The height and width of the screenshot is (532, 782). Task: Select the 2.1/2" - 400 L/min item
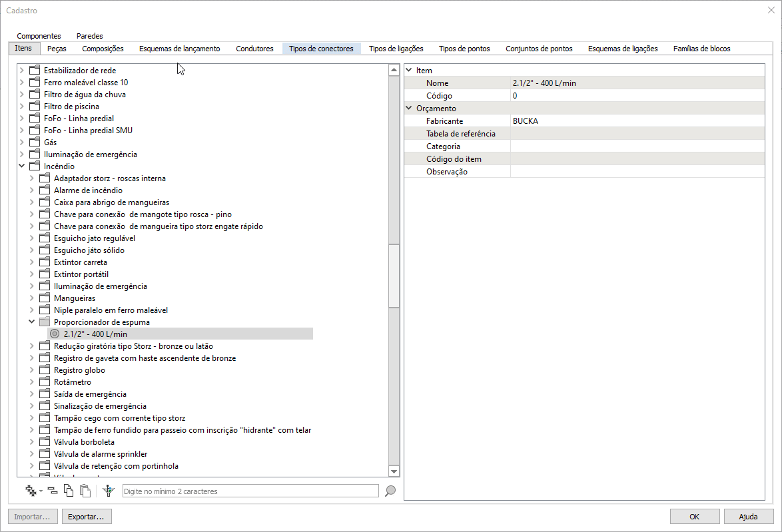95,334
